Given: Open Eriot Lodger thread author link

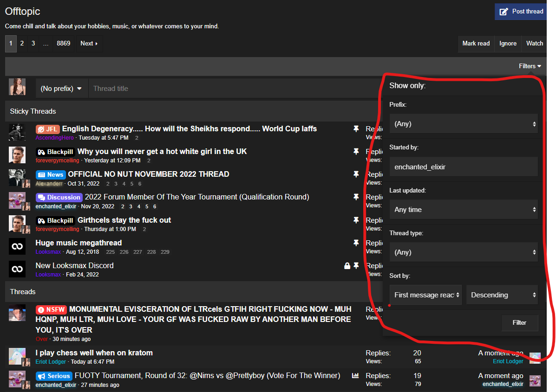Looking at the screenshot, I should [51, 362].
